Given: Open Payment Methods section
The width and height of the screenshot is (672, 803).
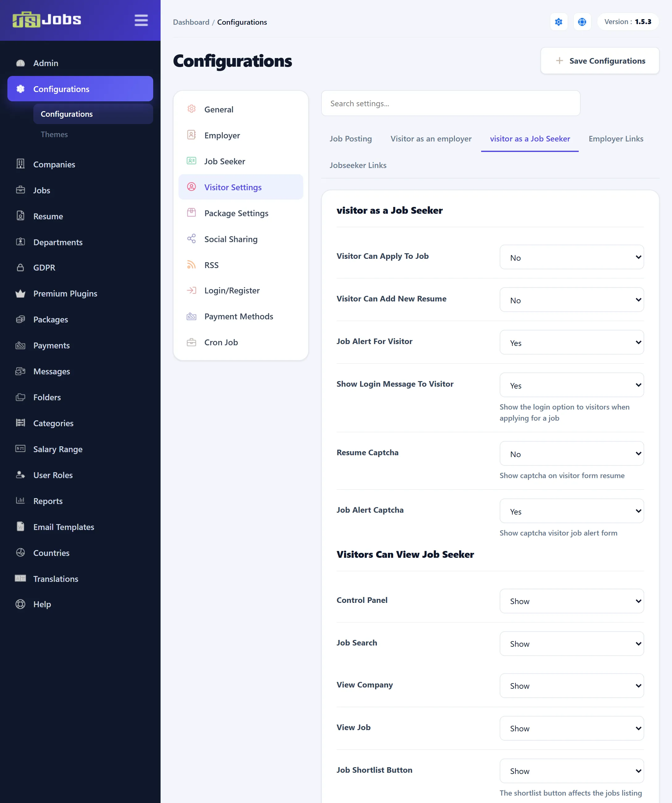Looking at the screenshot, I should 241,317.
